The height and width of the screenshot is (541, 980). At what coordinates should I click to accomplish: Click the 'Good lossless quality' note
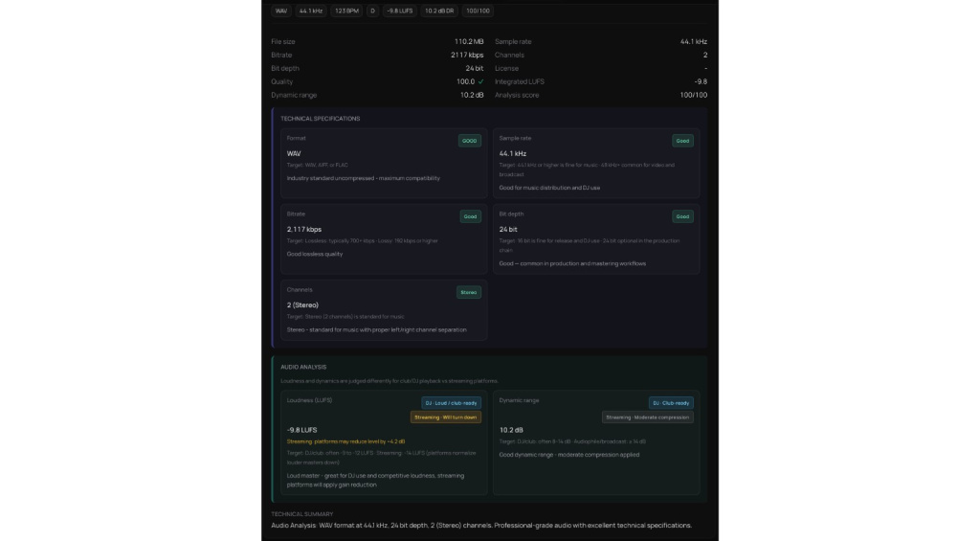(314, 254)
